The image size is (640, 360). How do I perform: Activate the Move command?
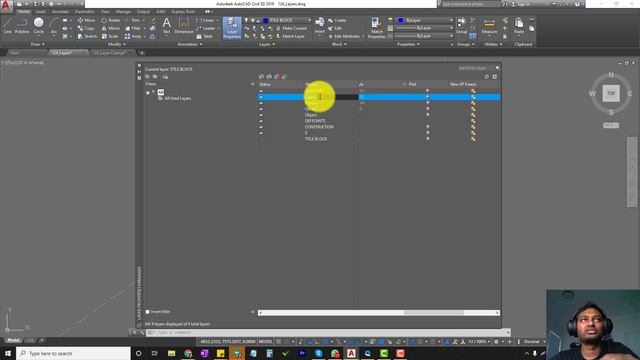86,20
